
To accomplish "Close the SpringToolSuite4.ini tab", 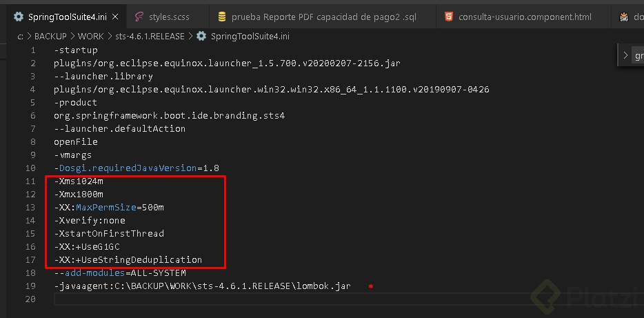I will [115, 17].
